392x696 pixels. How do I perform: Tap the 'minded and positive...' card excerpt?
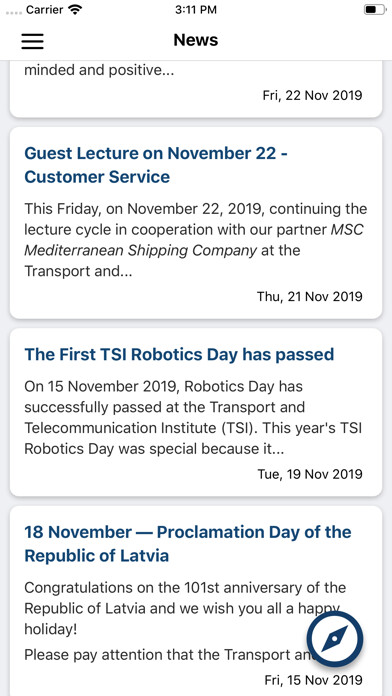(99, 70)
